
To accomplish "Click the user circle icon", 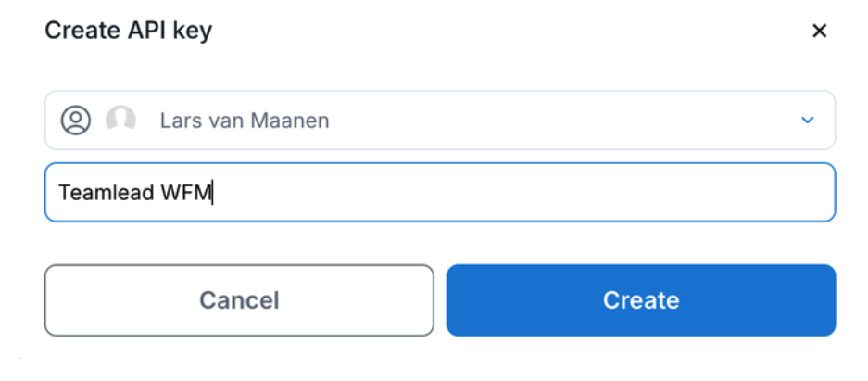I will tap(76, 120).
